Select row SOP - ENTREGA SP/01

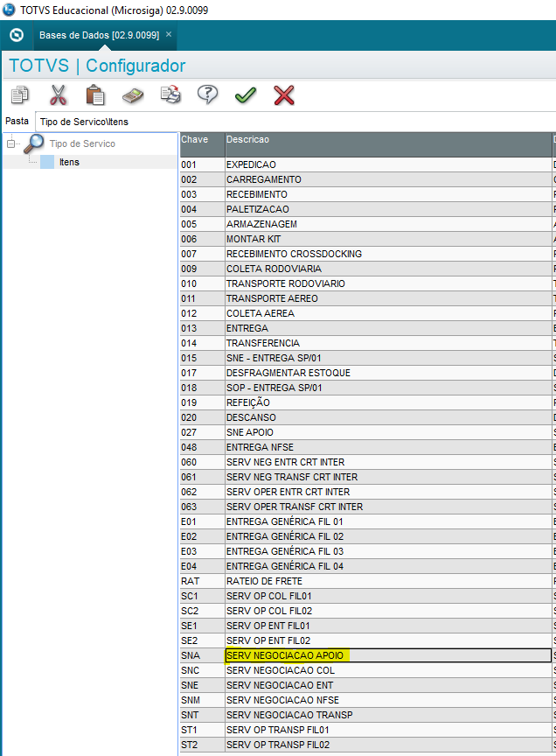click(x=366, y=388)
